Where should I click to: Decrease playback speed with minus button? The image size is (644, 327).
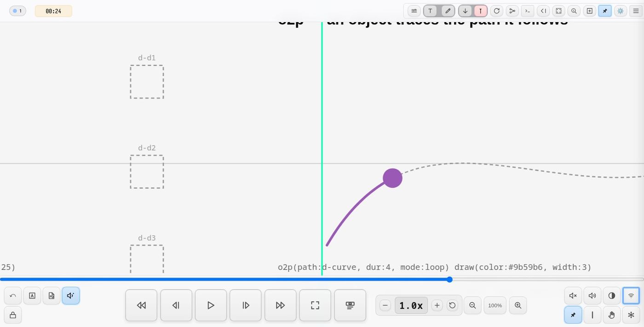pos(385,305)
